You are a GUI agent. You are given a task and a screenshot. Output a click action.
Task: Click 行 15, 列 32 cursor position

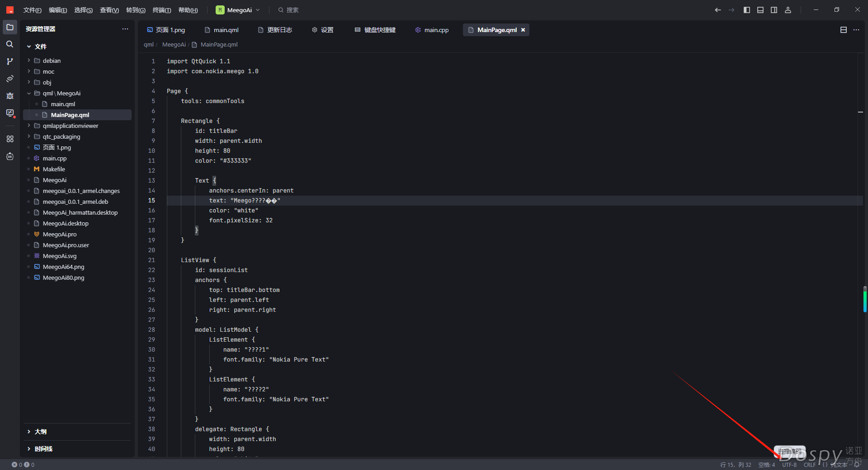pos(736,465)
